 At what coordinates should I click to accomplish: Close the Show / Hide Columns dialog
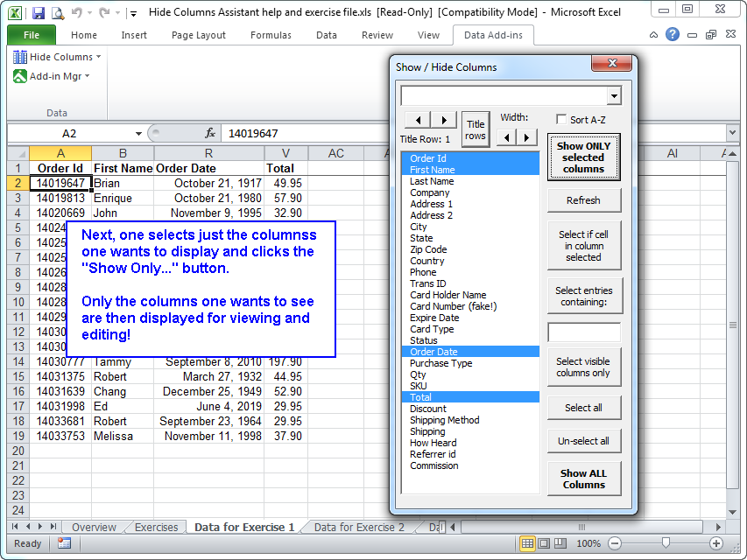click(612, 63)
